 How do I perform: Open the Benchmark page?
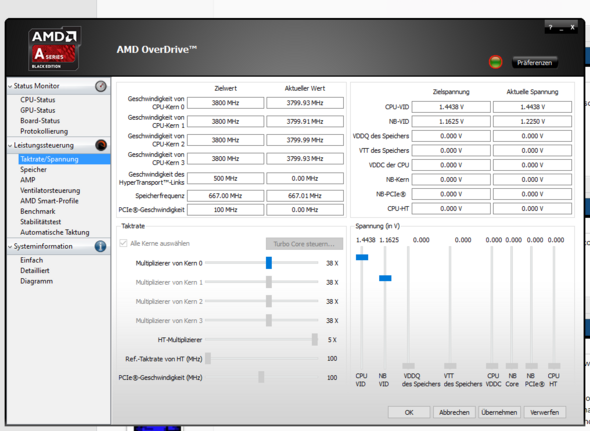click(x=38, y=212)
